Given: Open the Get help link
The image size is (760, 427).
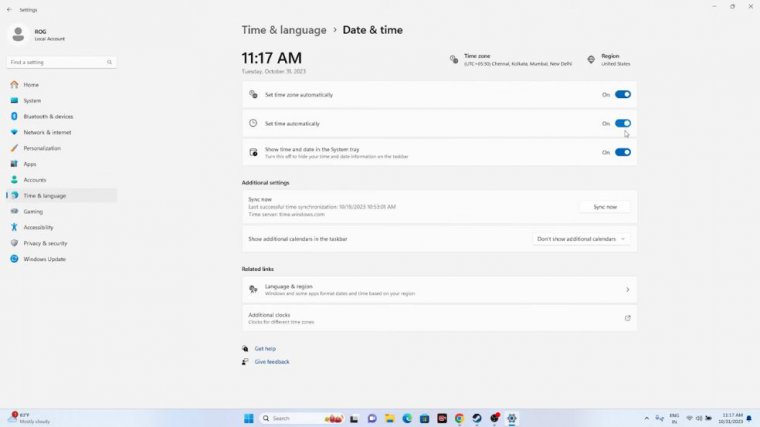Looking at the screenshot, I should click(x=264, y=349).
